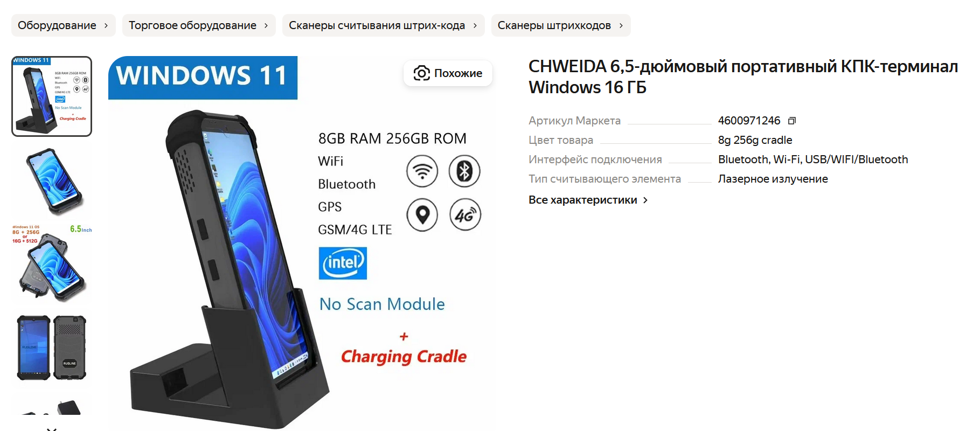Click the Bluetooth icon in product image
Viewport: 980px width, 431px height.
464,171
